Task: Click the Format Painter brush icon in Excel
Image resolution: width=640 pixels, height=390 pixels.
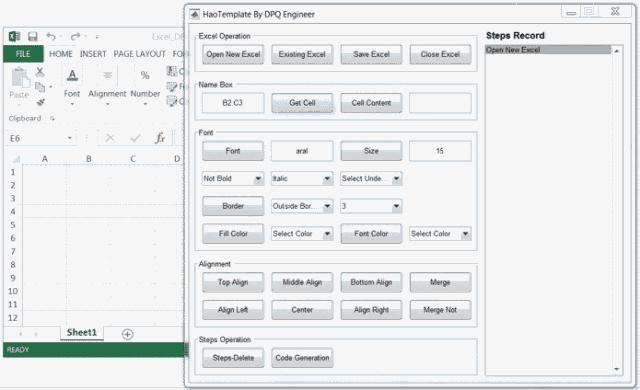Action: coord(40,102)
